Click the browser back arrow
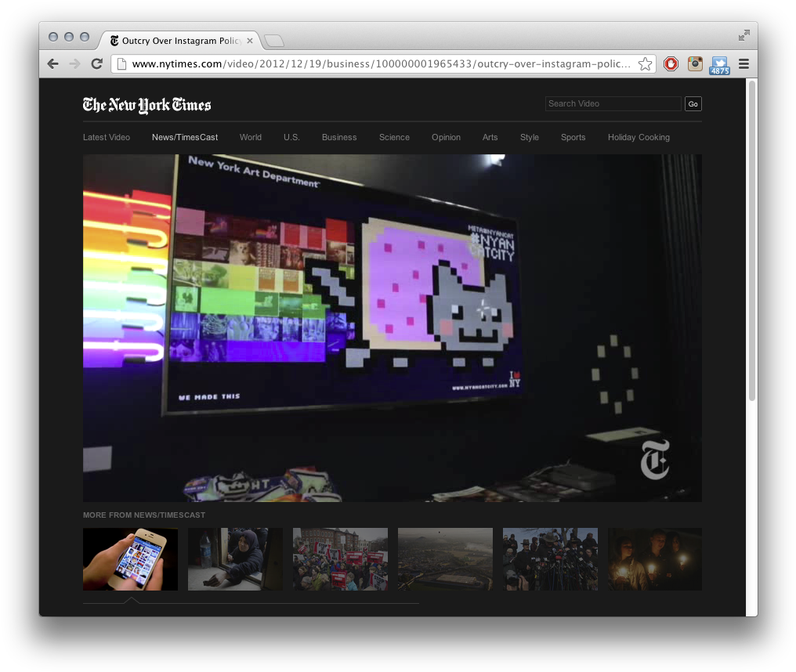This screenshot has height=672, width=796. 53,64
